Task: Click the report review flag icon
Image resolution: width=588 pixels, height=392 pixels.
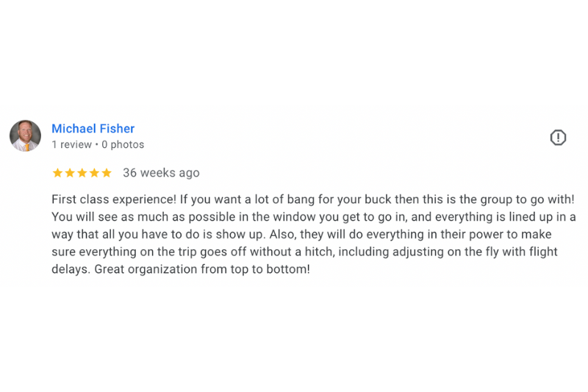Action: pyautogui.click(x=558, y=138)
